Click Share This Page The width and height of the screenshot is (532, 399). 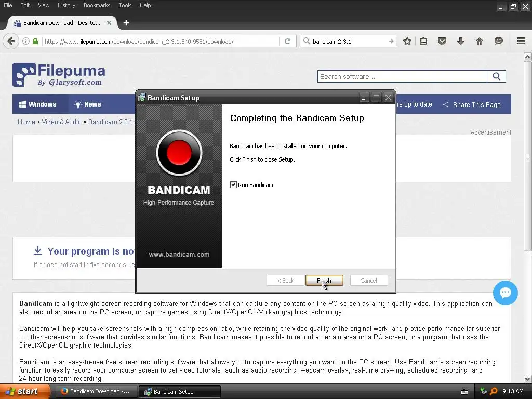(472, 104)
